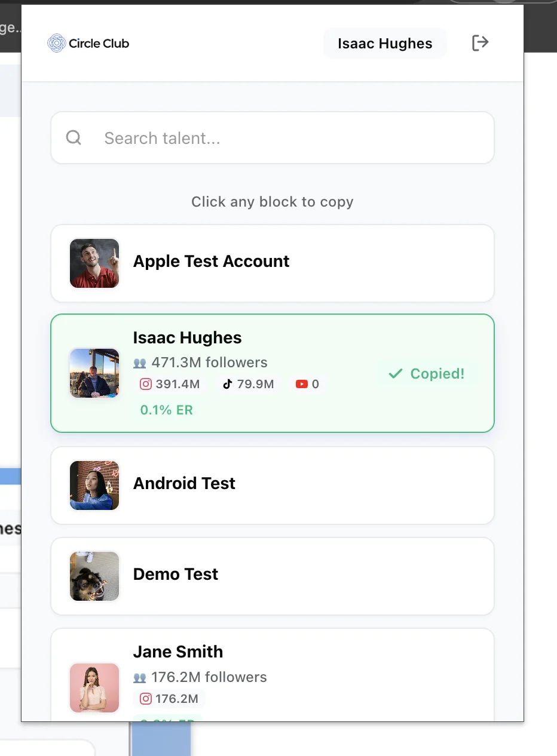This screenshot has height=756, width=557.
Task: Click the green checkmark next to Copied
Action: click(395, 373)
